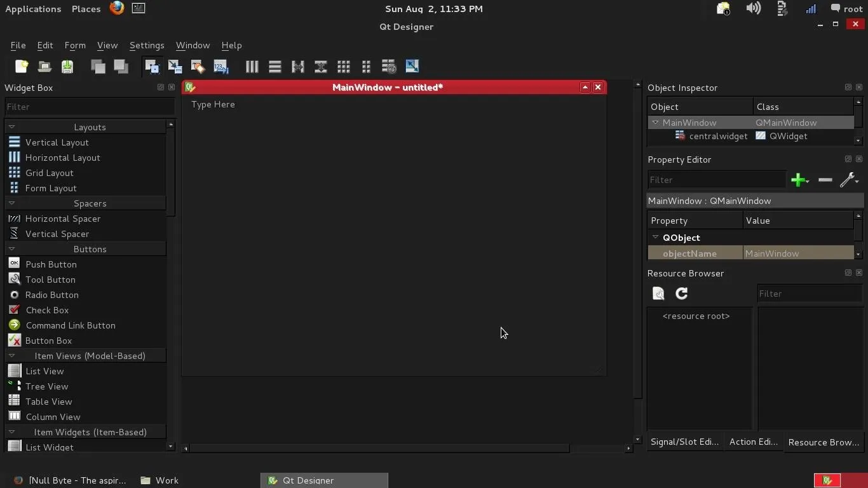Screen dimensions: 868x488
Task: Click Lay Out Horizontally in Splitter icon
Action: click(x=297, y=66)
